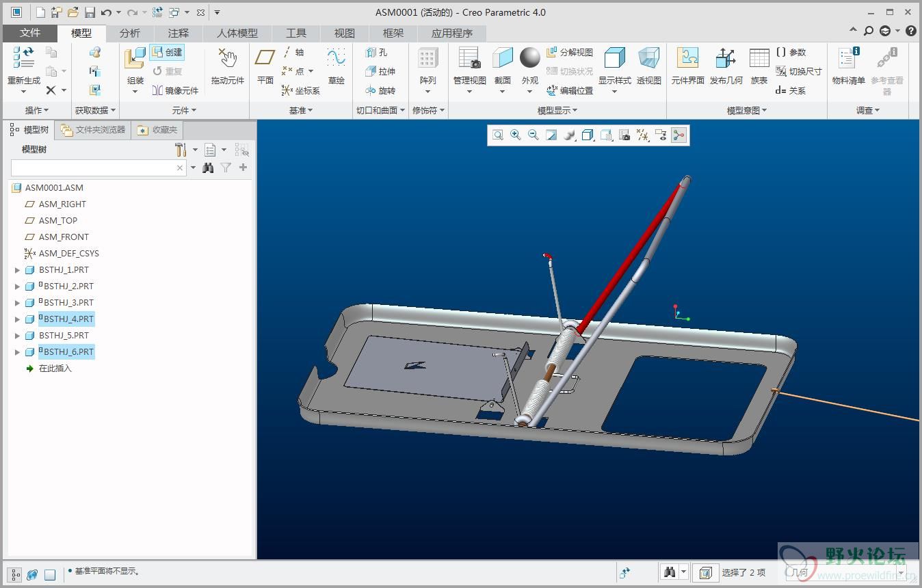Expand the BSTHJ_3.PRT tree node
This screenshot has height=588, width=922.
point(18,303)
